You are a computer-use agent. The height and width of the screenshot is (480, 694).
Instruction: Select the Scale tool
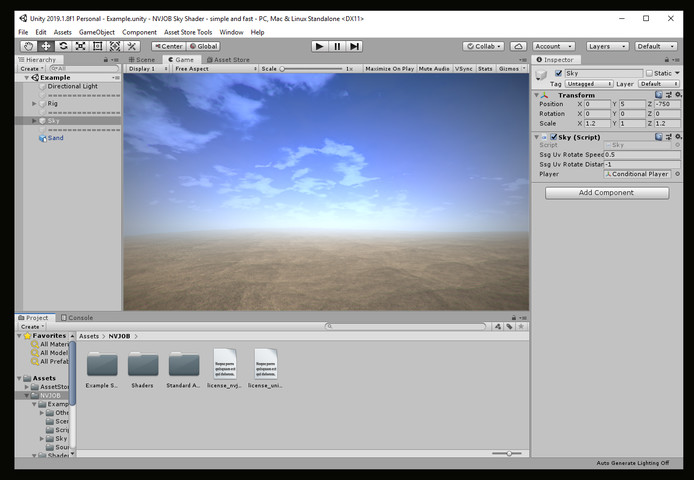pos(81,46)
